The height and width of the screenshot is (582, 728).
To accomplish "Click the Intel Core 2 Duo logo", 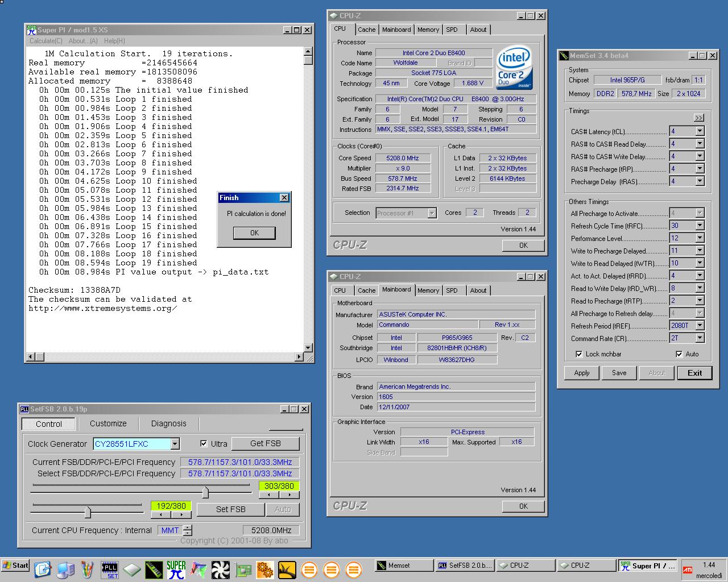I will [x=514, y=67].
